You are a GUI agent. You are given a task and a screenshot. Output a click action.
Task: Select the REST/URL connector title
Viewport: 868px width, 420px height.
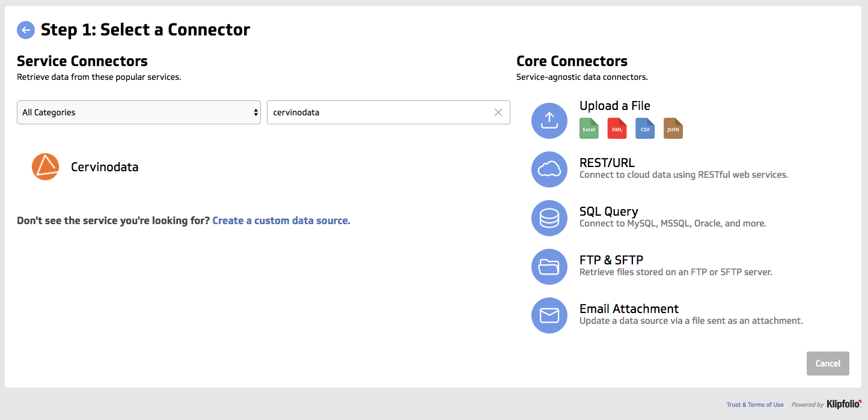click(x=607, y=163)
